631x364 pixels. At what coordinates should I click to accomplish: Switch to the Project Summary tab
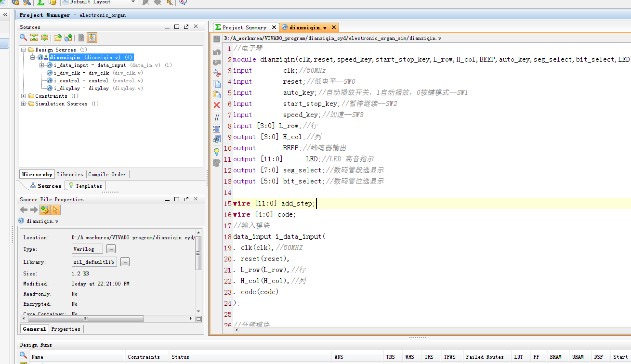[244, 27]
